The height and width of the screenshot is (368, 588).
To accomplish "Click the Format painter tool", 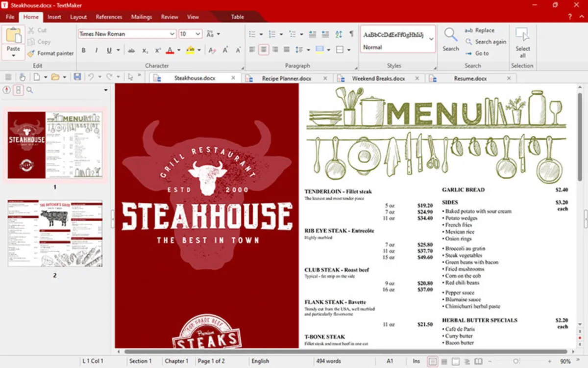I will [x=50, y=53].
